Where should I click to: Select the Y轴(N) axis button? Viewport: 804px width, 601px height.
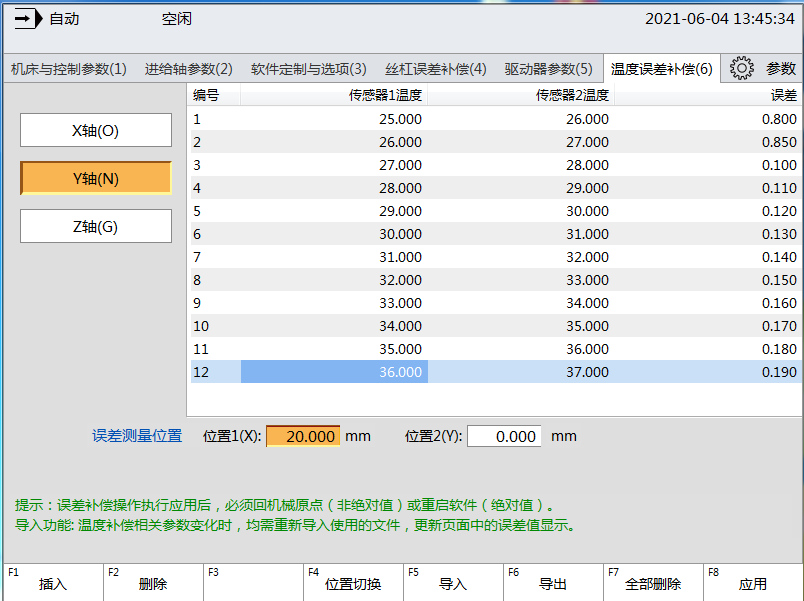tap(96, 178)
